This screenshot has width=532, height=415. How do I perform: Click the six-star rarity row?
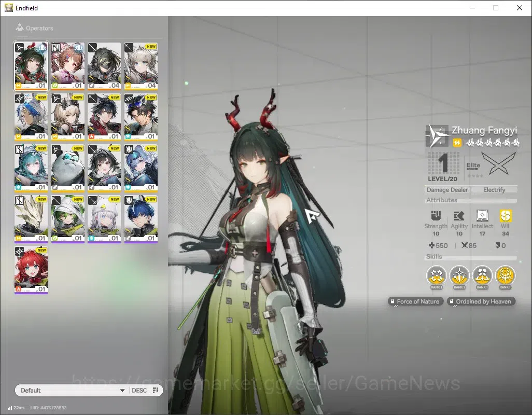pyautogui.click(x=492, y=143)
